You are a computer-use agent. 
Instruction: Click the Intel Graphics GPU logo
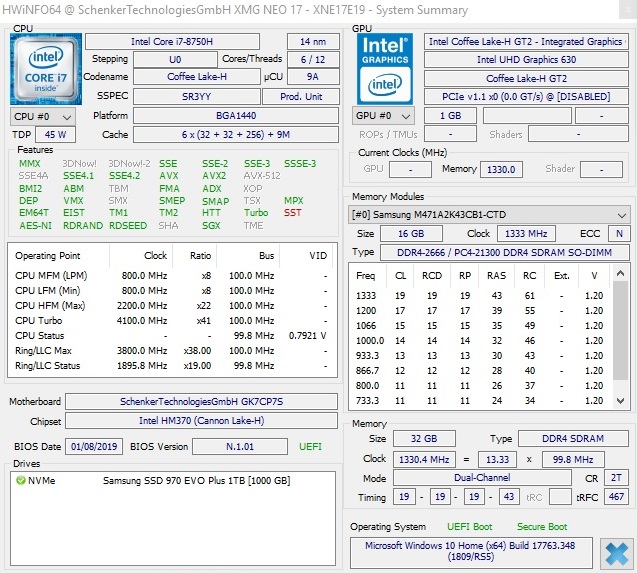[385, 69]
